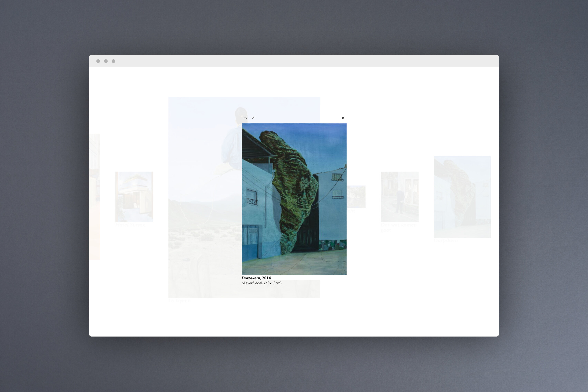Click the enlarged Dorpskern painting
Screen dimensions: 588x392
pyautogui.click(x=294, y=199)
